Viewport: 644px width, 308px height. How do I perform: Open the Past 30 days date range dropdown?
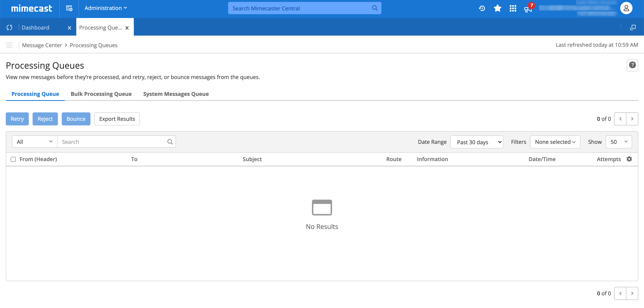point(476,142)
